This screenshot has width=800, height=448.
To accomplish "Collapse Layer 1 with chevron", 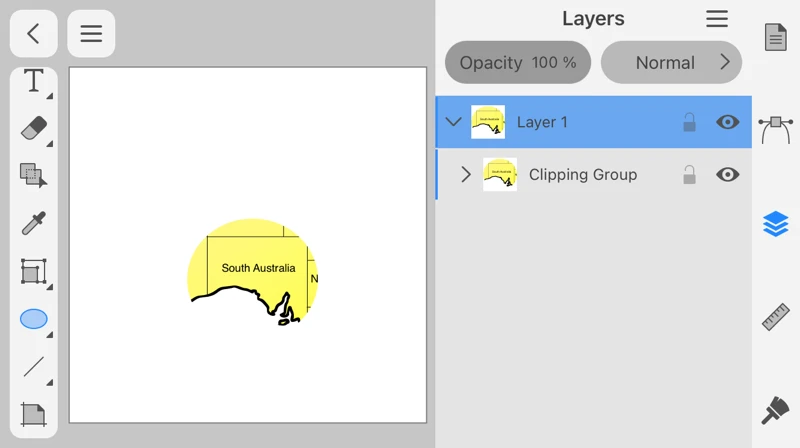I will click(x=453, y=122).
